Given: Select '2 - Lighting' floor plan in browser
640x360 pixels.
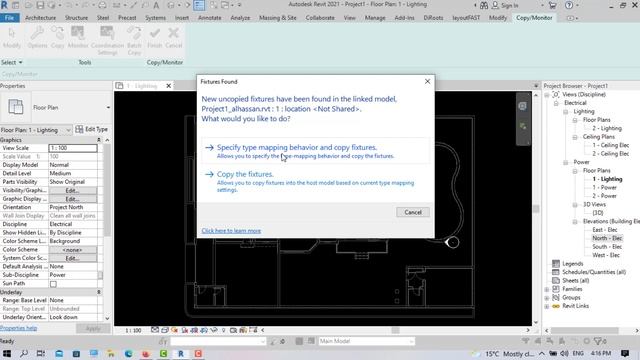Looking at the screenshot, I should (x=607, y=128).
